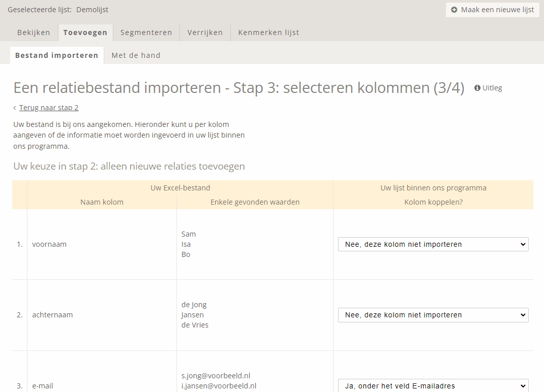Screen dimensions: 544x392
Task: Click the value 's.jong@voorbeeld.nl'
Action: click(x=216, y=376)
